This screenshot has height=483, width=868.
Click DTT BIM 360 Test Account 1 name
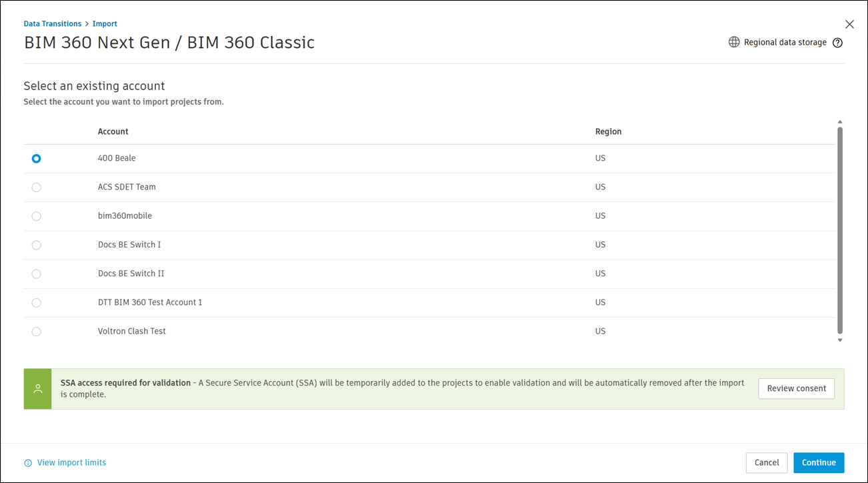pos(150,302)
